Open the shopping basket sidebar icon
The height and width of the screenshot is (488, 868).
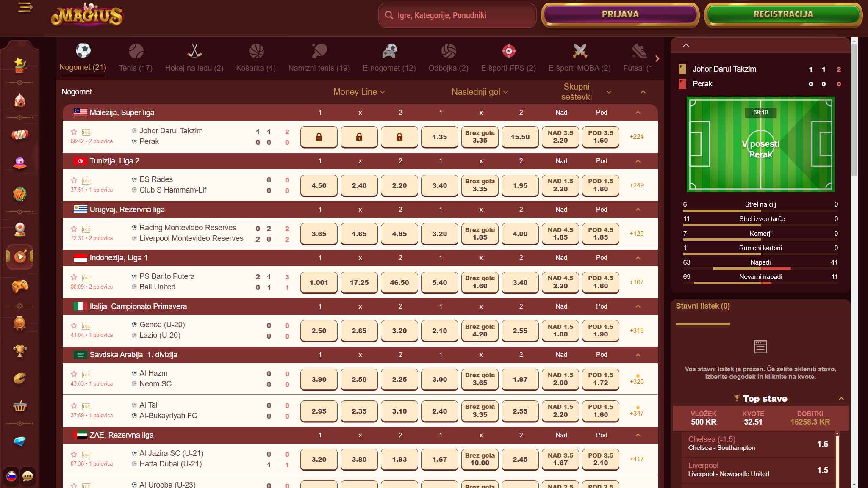tap(19, 406)
